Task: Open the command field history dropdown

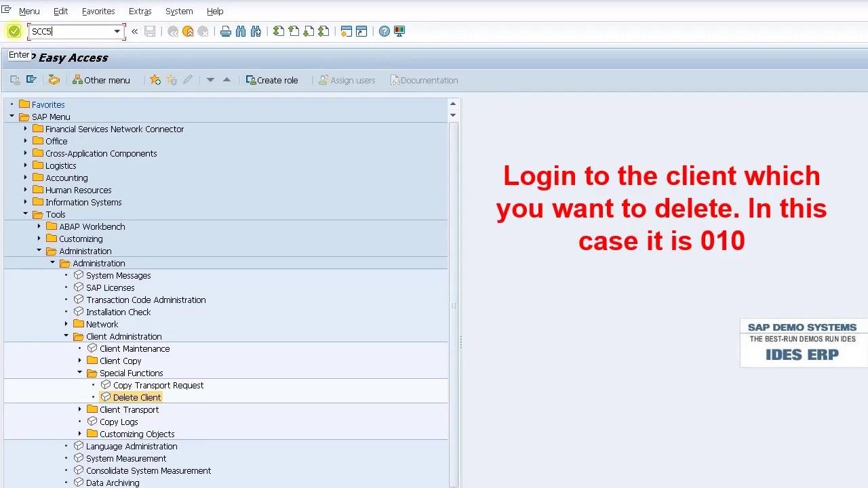Action: pos(117,31)
